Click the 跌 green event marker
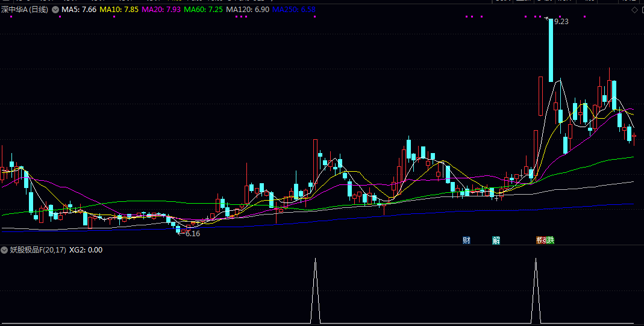 (x=550, y=240)
